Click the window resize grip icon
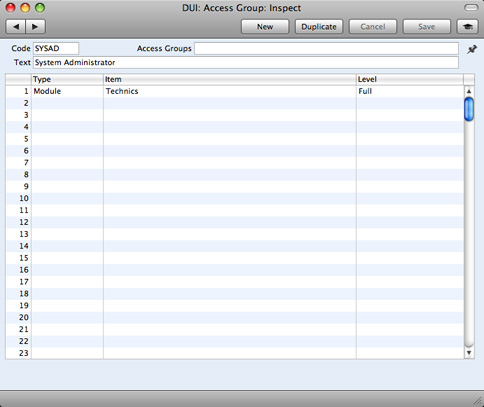Viewport: 484px width, 407px height. pos(478,401)
